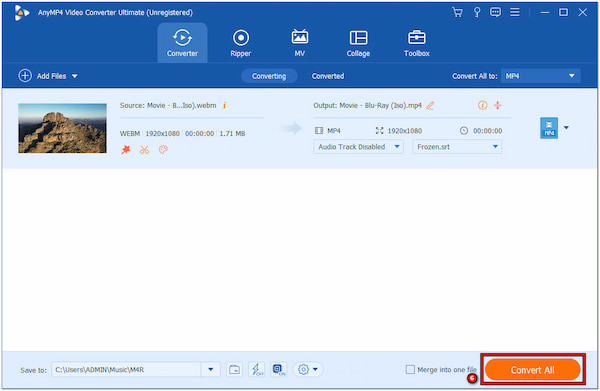
Task: Click the Add Files label
Action: point(52,76)
